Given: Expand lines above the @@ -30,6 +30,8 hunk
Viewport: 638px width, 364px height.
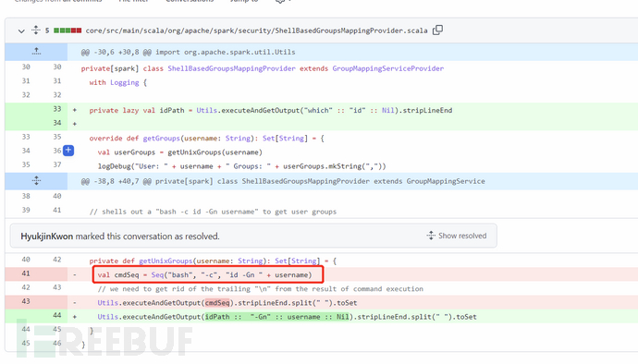Looking at the screenshot, I should click(x=36, y=52).
